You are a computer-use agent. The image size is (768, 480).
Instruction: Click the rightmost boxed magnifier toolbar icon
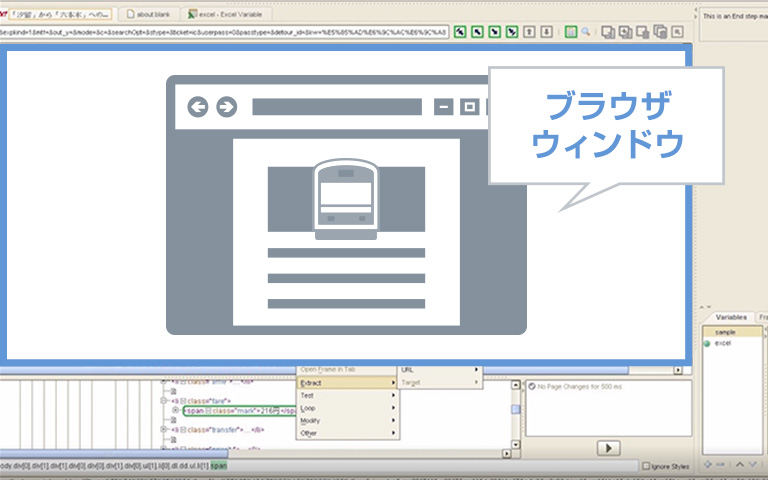(x=677, y=32)
